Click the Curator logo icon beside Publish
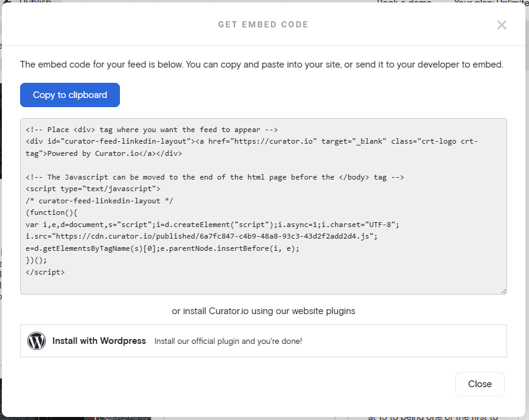Viewport: 529px width, 420px height. pyautogui.click(x=7, y=2)
